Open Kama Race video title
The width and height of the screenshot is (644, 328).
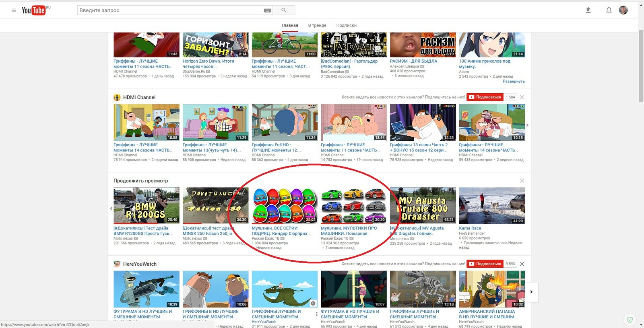pyautogui.click(x=470, y=228)
